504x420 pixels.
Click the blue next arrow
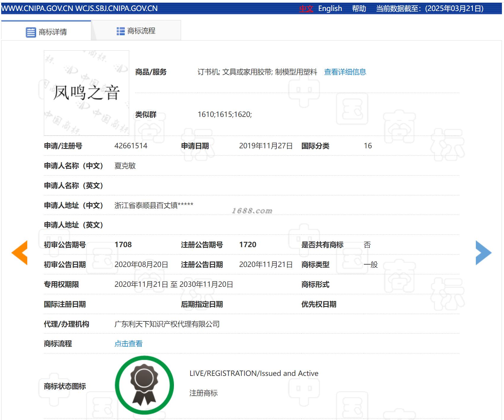484,252
